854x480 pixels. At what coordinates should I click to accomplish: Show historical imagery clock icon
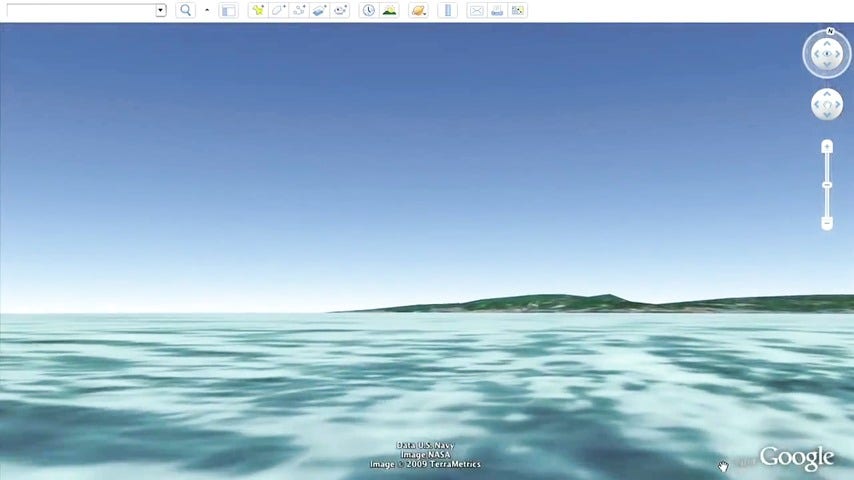click(x=369, y=10)
